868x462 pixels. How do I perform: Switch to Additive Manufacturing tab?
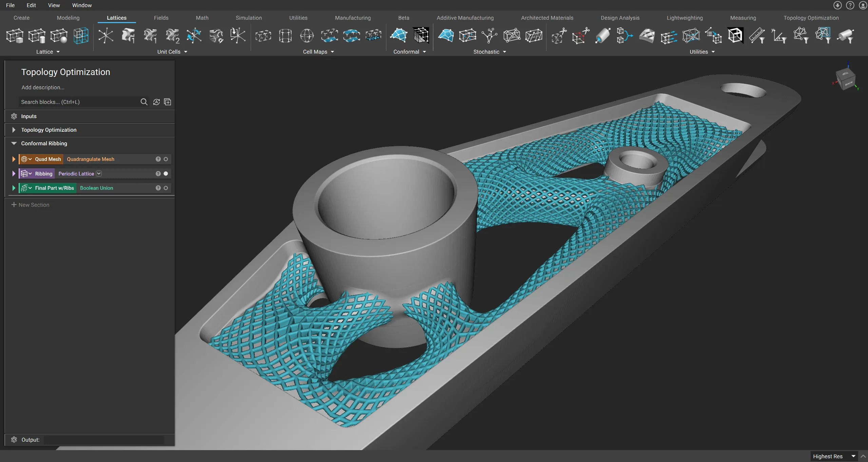pyautogui.click(x=465, y=18)
